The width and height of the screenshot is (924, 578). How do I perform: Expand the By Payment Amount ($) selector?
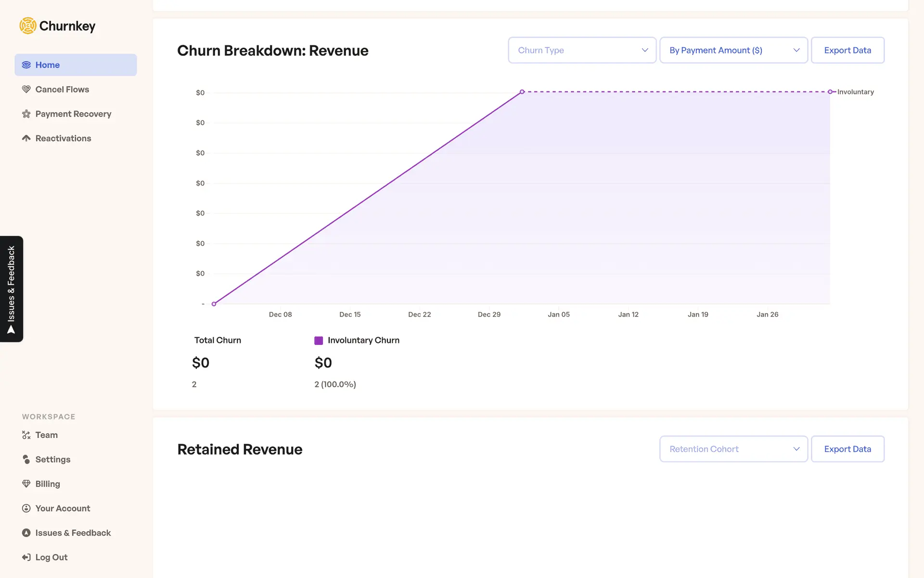click(733, 50)
